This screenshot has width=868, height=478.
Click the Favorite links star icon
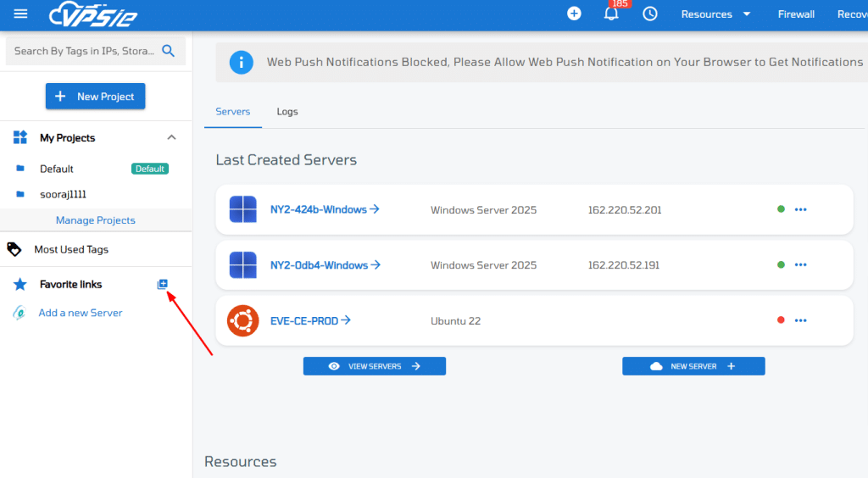point(20,285)
